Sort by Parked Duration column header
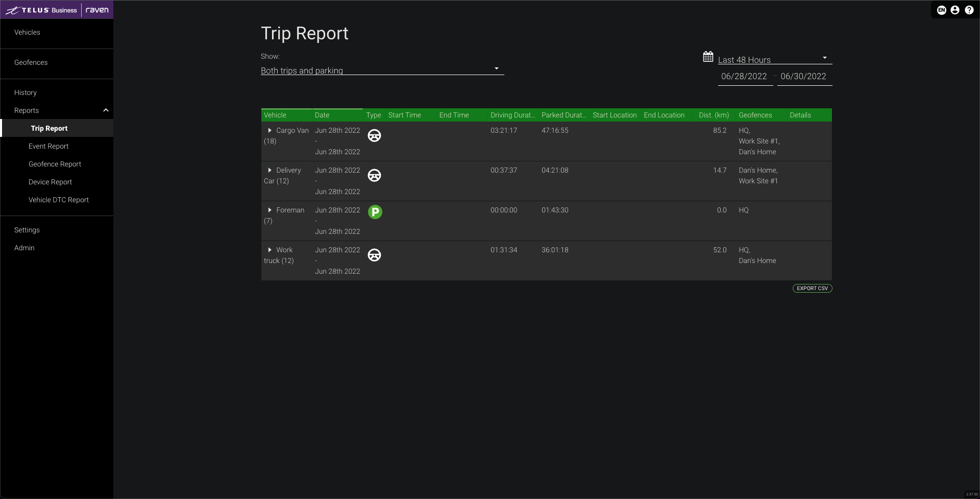 tap(564, 115)
